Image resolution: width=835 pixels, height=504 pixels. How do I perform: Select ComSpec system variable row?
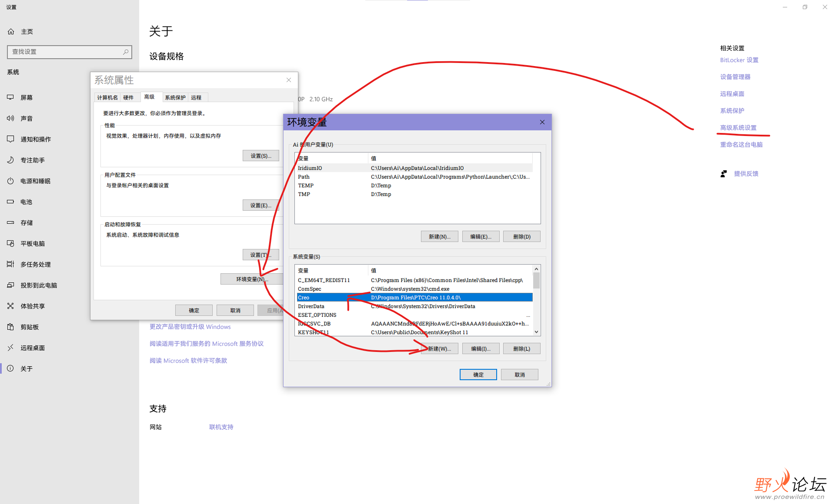click(x=414, y=288)
